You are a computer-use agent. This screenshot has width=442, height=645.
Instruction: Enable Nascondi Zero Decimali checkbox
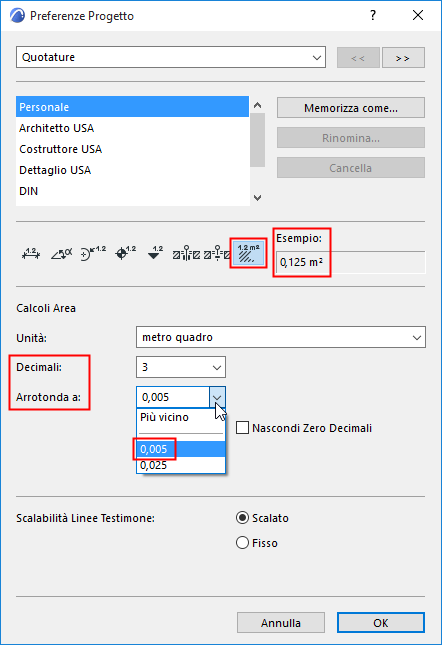(243, 428)
